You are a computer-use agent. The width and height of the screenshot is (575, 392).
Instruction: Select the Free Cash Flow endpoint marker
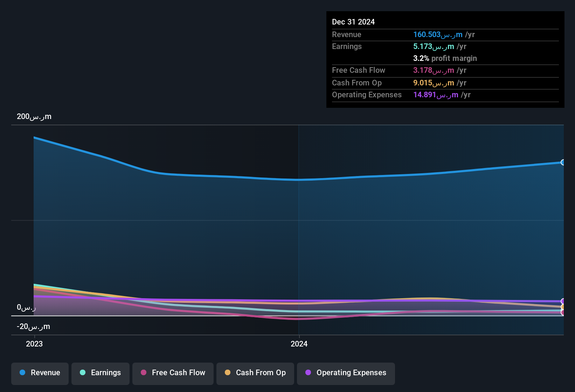(x=563, y=313)
